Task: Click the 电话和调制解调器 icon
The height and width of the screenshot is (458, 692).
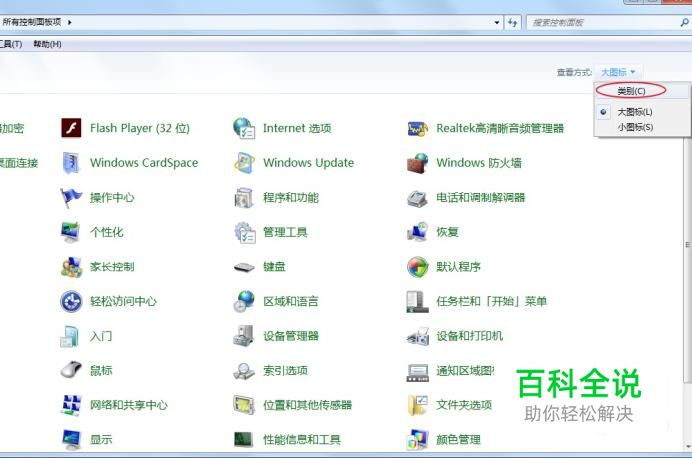Action: tap(417, 198)
